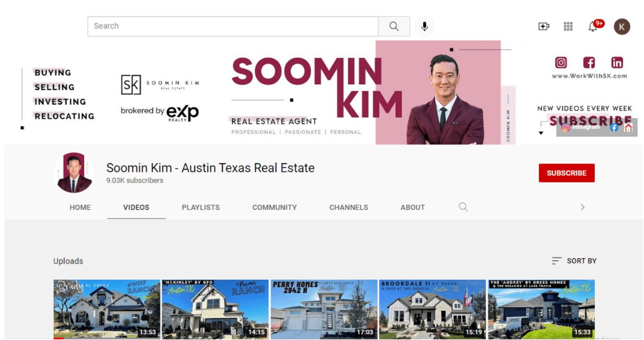Viewport: 644px width, 340px height.
Task: Play the Audrey by Drees Homes video
Action: click(x=541, y=310)
